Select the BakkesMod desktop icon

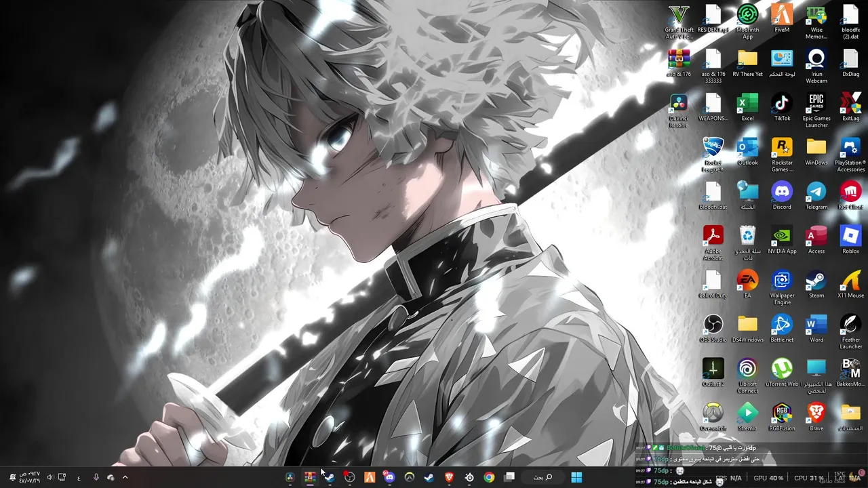(850, 373)
